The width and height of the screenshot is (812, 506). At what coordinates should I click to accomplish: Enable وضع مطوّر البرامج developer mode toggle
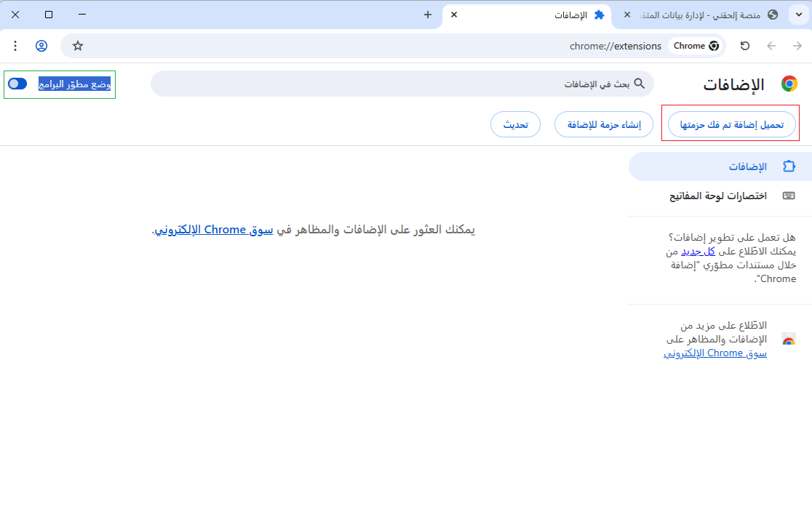click(x=17, y=84)
